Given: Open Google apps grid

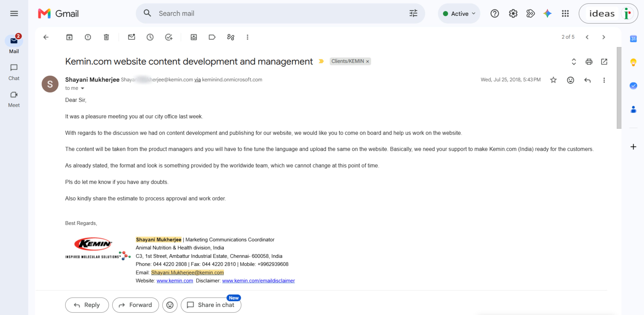Looking at the screenshot, I should (565, 13).
